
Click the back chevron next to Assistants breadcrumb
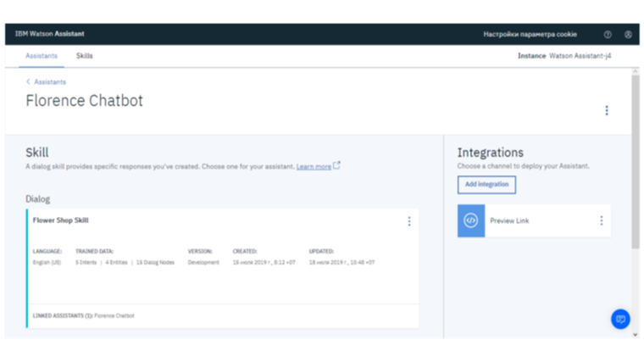pos(28,82)
